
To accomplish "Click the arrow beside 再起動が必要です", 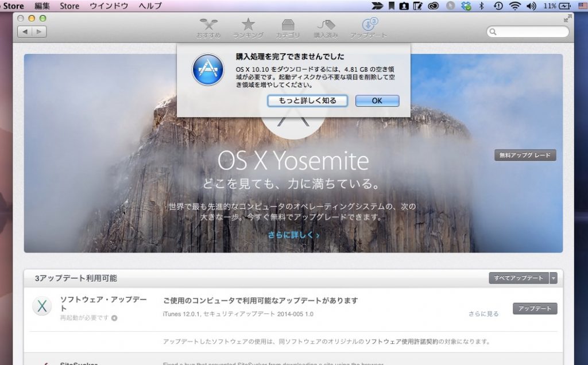I will coord(114,318).
